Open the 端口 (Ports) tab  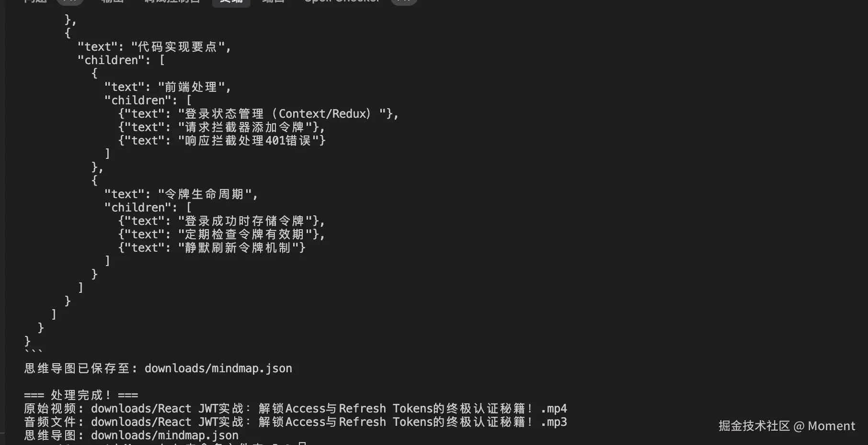click(274, 1)
